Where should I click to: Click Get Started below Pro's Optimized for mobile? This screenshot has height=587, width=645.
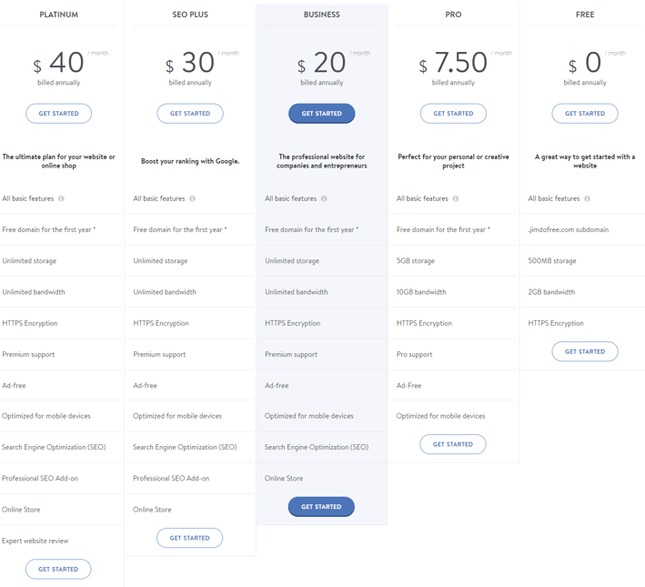pos(453,444)
